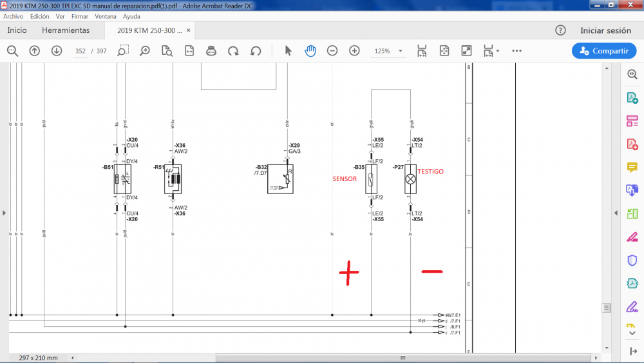
Task: Collapse the right tools pane
Action: (x=616, y=212)
